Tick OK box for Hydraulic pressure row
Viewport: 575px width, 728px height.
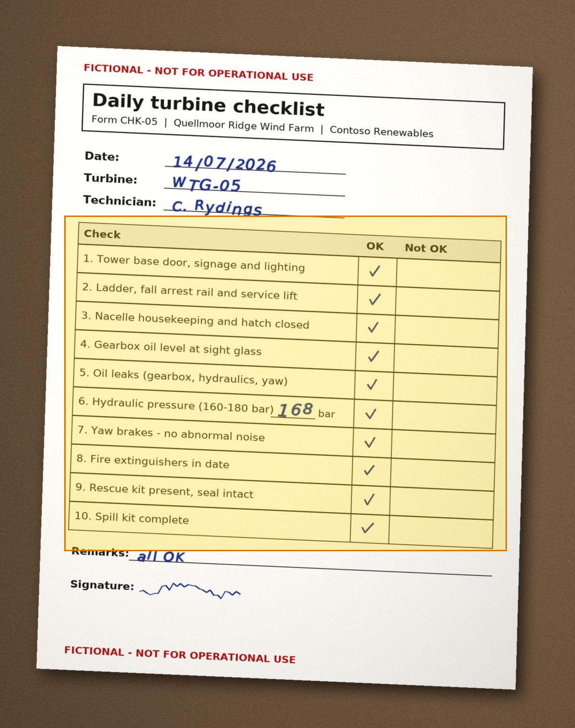[373, 414]
